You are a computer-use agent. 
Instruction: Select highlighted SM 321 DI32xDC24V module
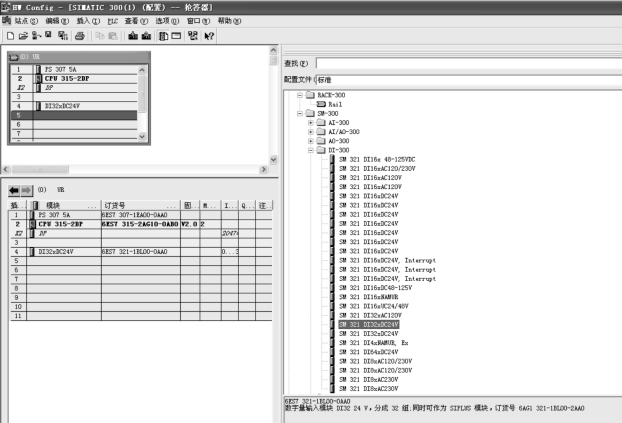point(369,324)
